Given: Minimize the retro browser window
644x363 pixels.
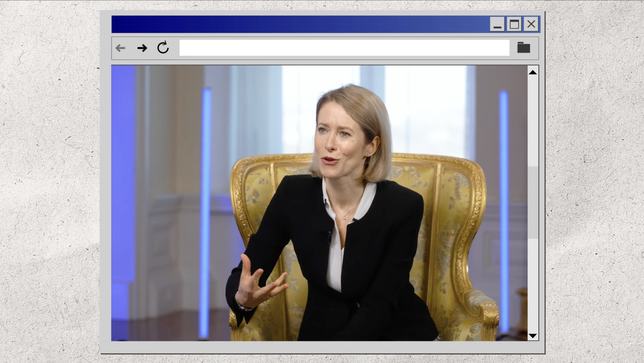Looking at the screenshot, I should pos(497,24).
